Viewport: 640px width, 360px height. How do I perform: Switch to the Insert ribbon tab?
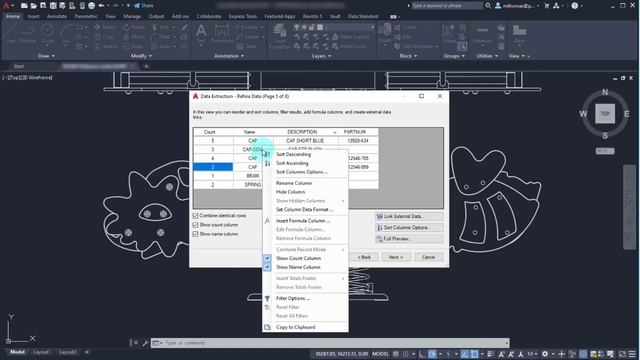pyautogui.click(x=33, y=16)
